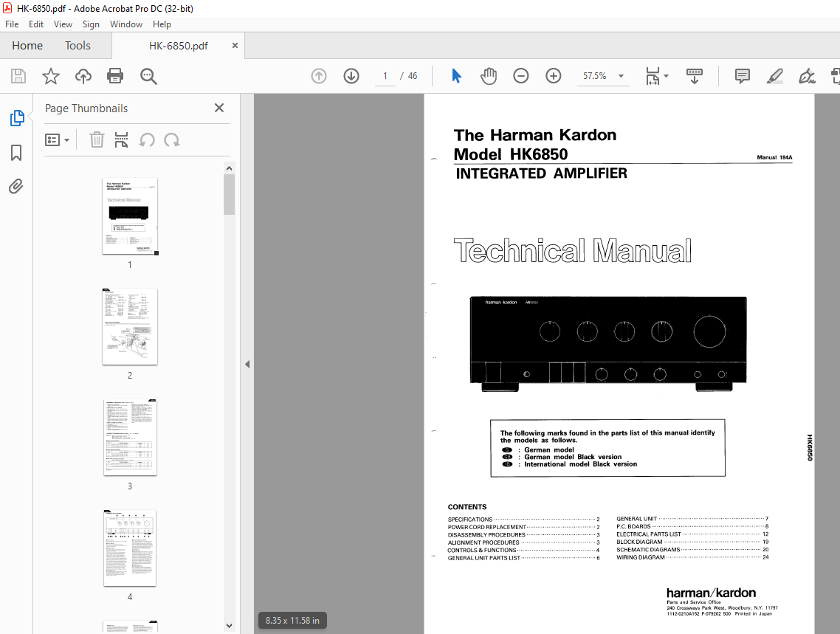Open the zoom level dropdown arrow
This screenshot has height=634, width=840.
click(621, 76)
